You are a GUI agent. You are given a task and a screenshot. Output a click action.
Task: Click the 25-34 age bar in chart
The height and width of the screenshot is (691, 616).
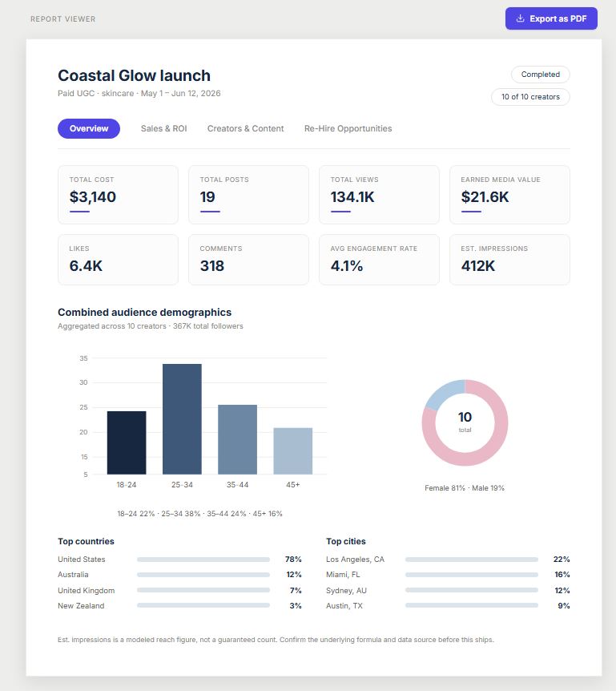[182, 419]
